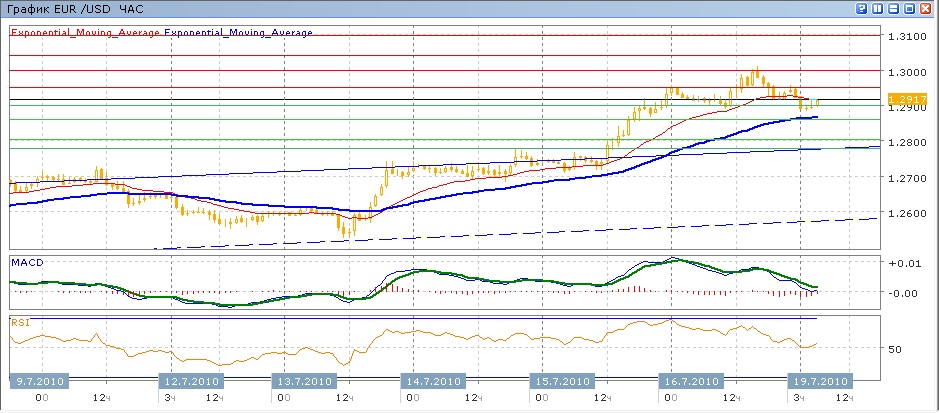Screen dimensions: 939x413
Task: Click the chart title bar text
Action: click(61, 8)
